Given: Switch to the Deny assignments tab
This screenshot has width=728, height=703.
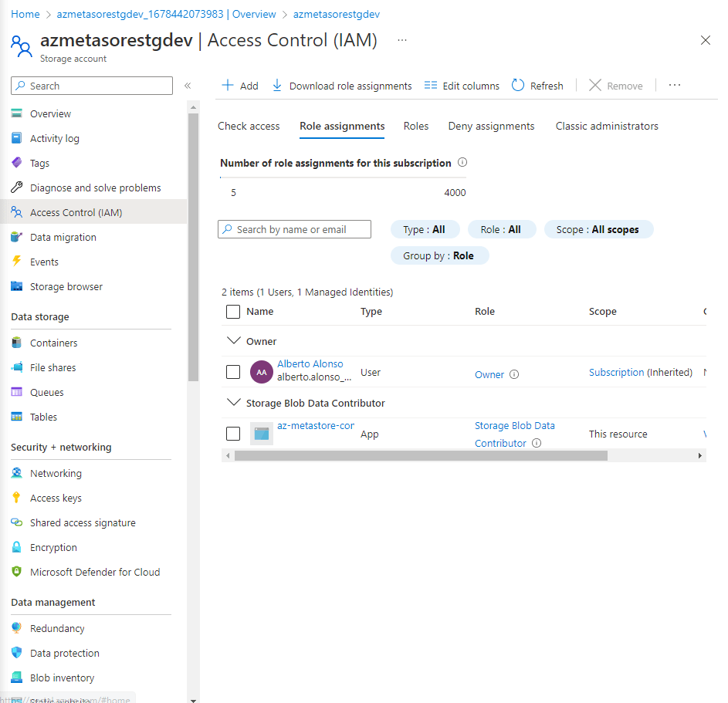Looking at the screenshot, I should 491,126.
